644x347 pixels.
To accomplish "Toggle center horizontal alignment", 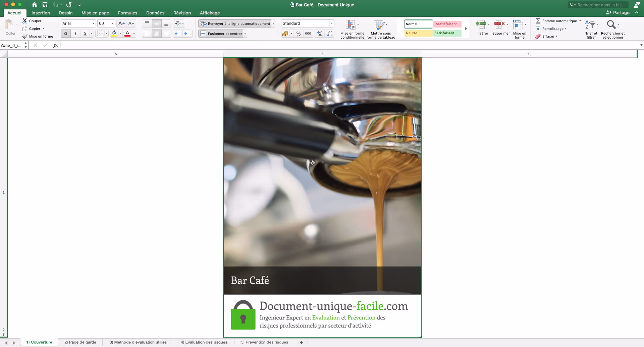I will click(x=157, y=34).
